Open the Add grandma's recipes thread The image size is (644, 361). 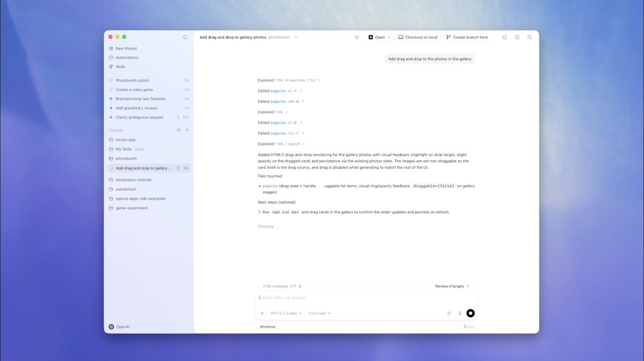pyautogui.click(x=149, y=108)
